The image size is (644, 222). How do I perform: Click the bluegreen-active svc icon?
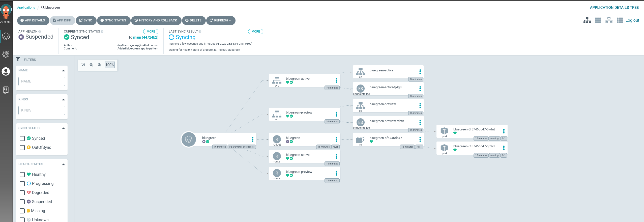(277, 80)
